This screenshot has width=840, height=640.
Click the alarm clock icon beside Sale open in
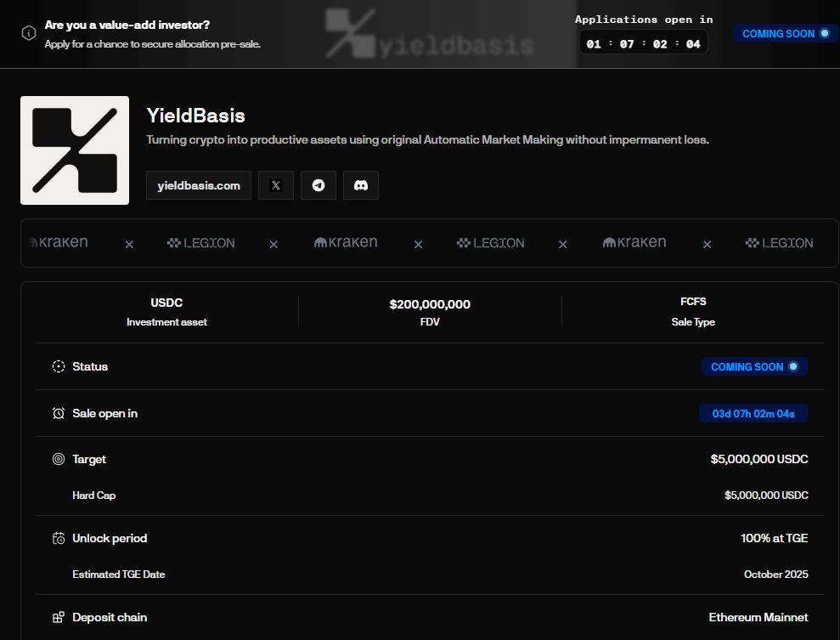click(x=59, y=413)
